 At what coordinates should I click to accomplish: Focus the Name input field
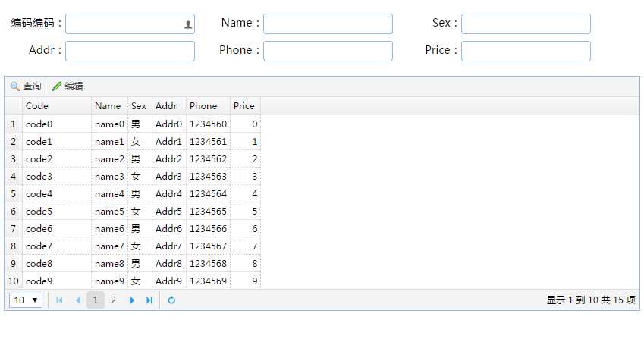coord(328,24)
